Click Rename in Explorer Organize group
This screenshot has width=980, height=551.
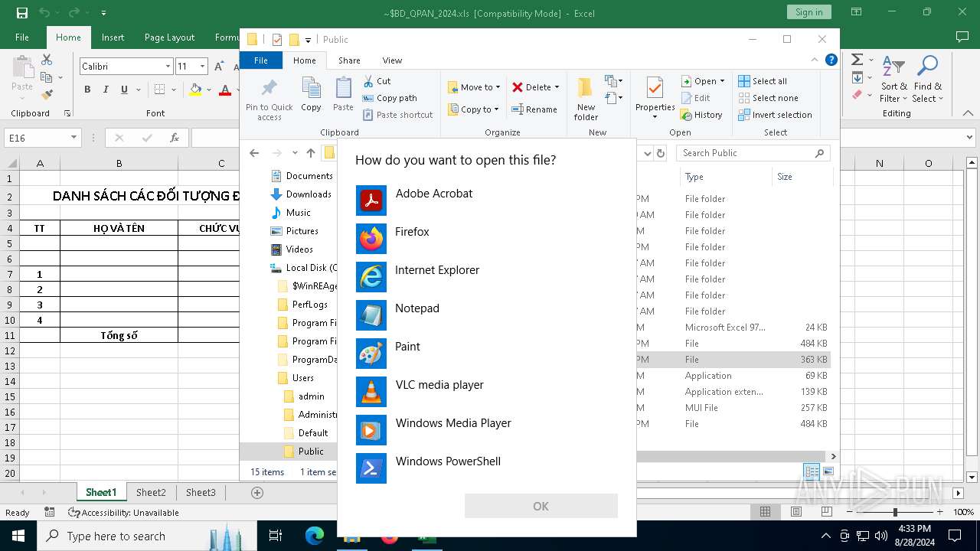click(534, 109)
